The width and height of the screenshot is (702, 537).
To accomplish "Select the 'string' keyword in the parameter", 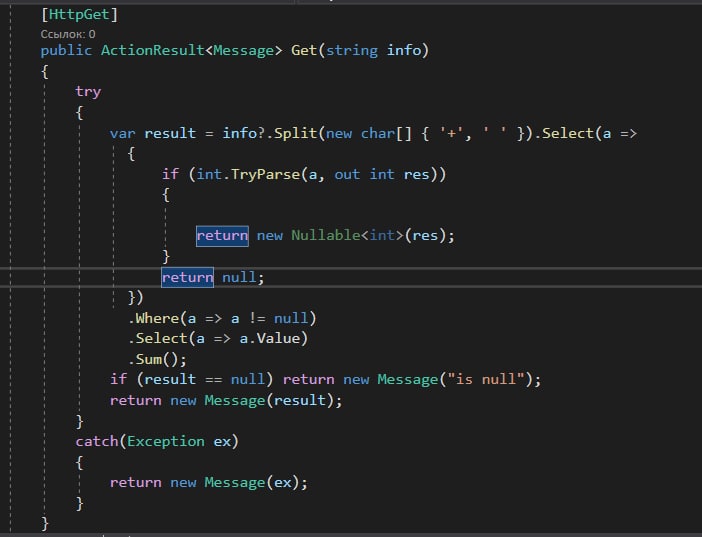I will point(351,50).
